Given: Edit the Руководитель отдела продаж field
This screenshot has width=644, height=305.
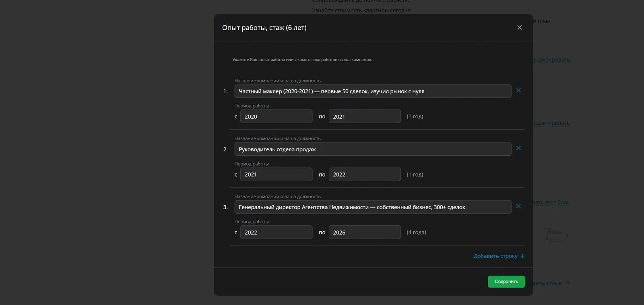Looking at the screenshot, I should point(373,149).
